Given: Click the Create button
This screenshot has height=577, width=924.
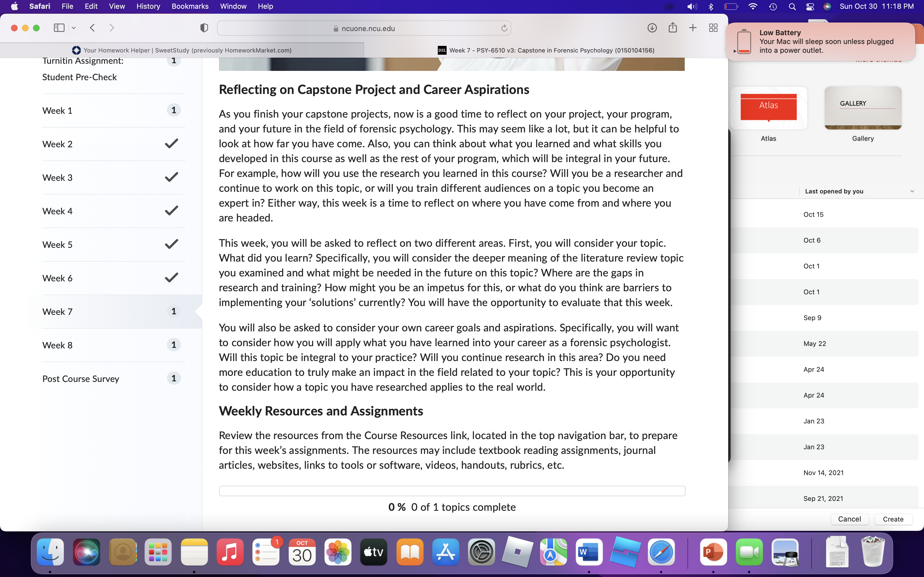Looking at the screenshot, I should point(893,519).
